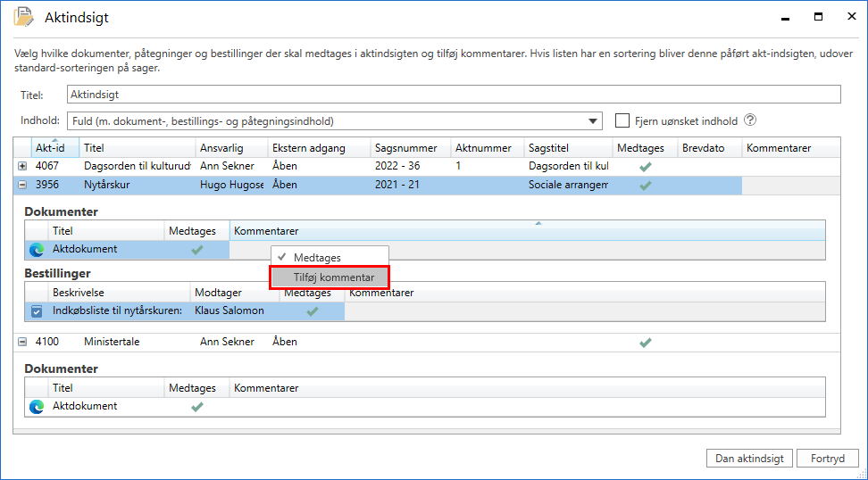The width and height of the screenshot is (868, 480).
Task: Click the help icon beside Fjern uønsket indhold
Action: point(750,120)
